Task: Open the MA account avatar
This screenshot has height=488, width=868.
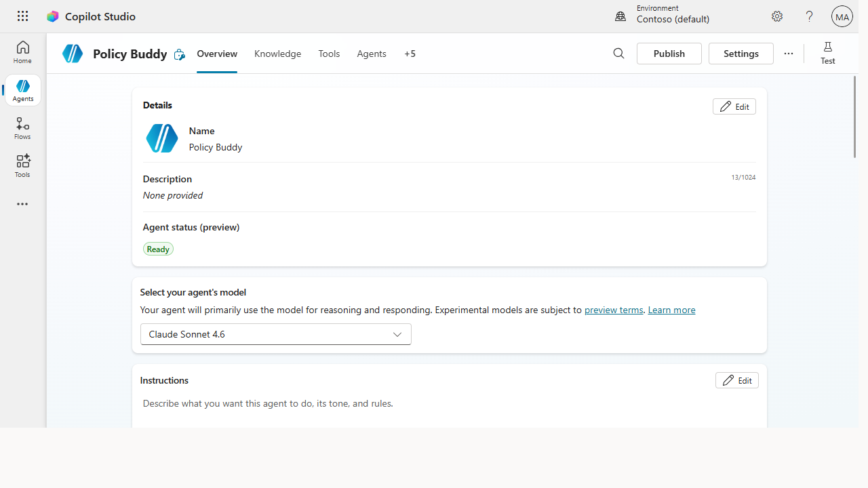Action: pyautogui.click(x=842, y=16)
